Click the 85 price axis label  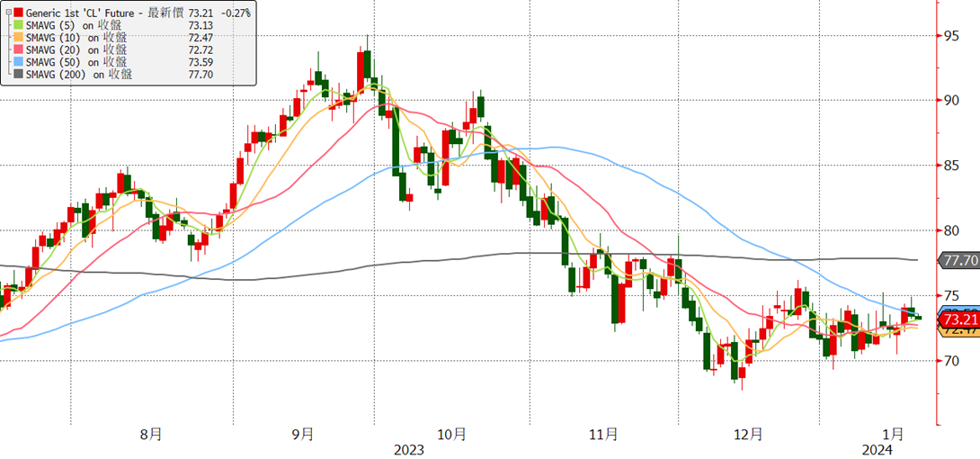tap(952, 165)
